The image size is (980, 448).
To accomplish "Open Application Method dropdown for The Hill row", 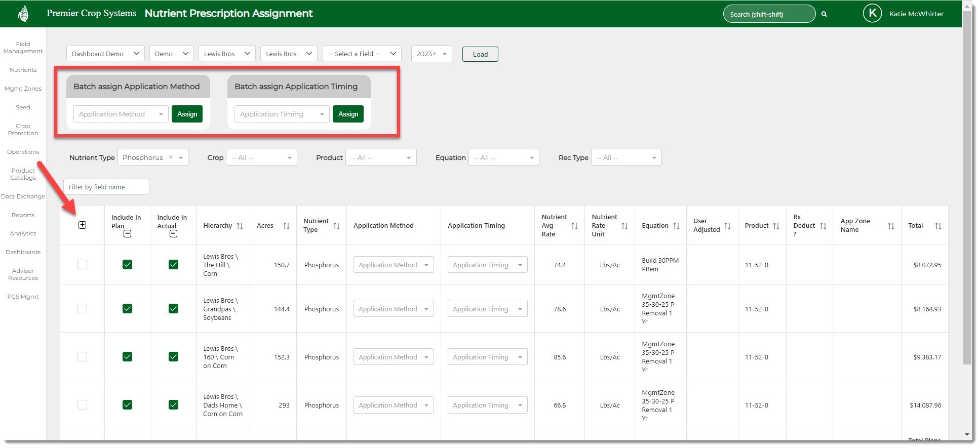I will tap(393, 265).
